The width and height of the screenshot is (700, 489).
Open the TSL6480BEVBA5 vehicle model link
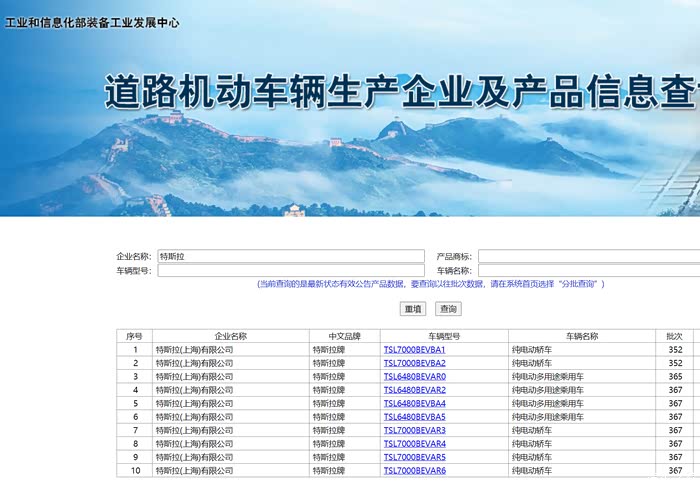[x=414, y=417]
